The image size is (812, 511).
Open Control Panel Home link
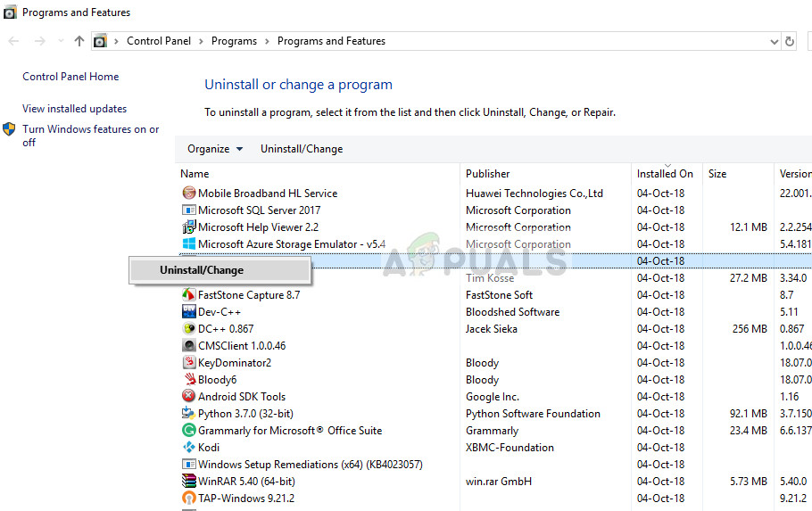pyautogui.click(x=70, y=77)
